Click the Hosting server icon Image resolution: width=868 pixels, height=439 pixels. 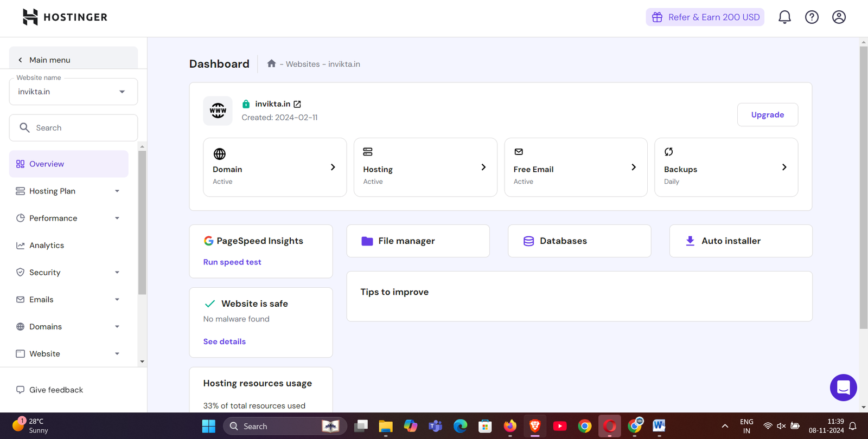click(x=368, y=152)
